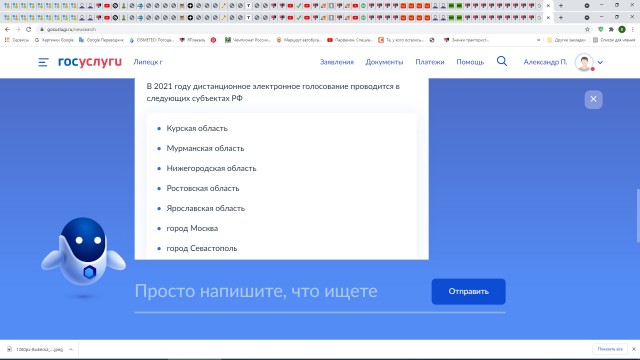
Task: Click the Отправить button
Action: tap(469, 291)
